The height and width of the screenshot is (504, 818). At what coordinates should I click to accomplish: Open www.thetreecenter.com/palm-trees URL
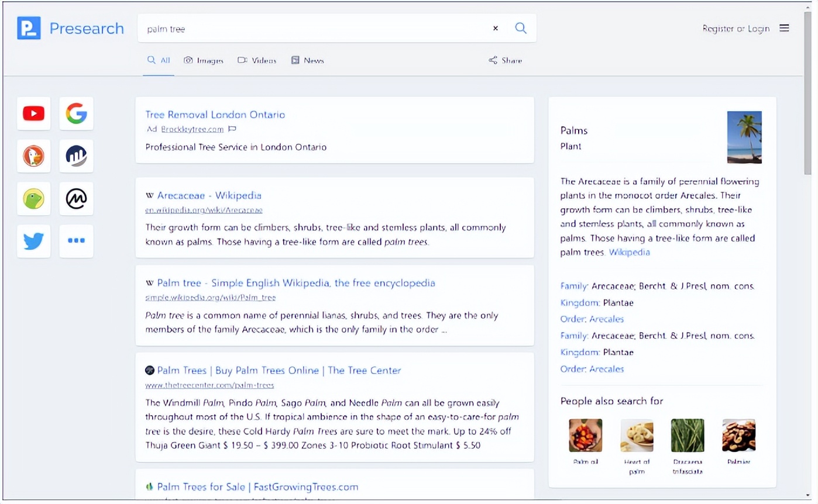tap(209, 385)
